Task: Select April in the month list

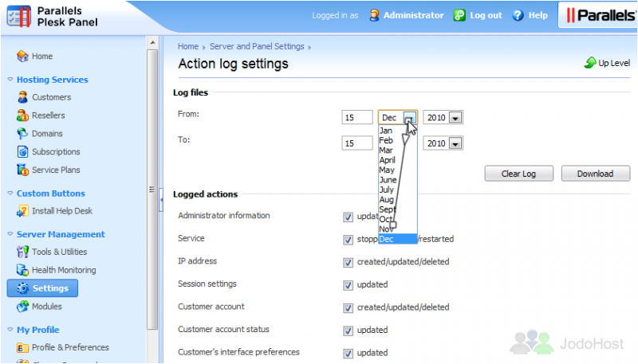Action: click(397, 160)
